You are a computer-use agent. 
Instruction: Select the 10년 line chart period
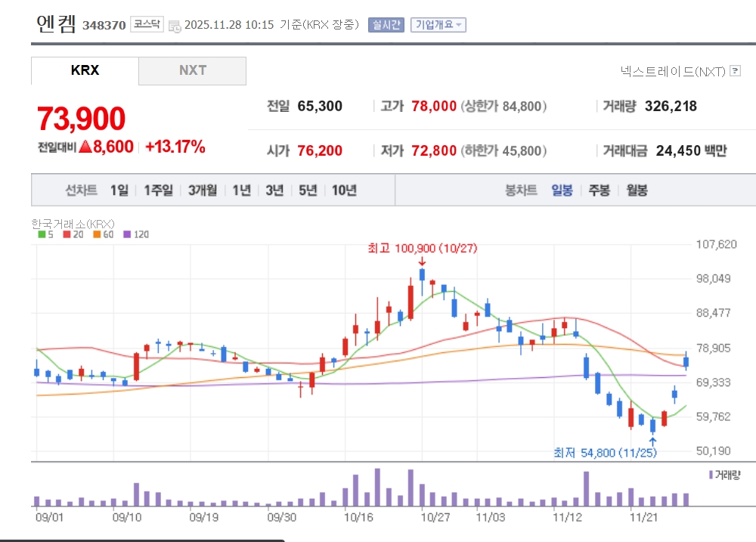tap(344, 190)
